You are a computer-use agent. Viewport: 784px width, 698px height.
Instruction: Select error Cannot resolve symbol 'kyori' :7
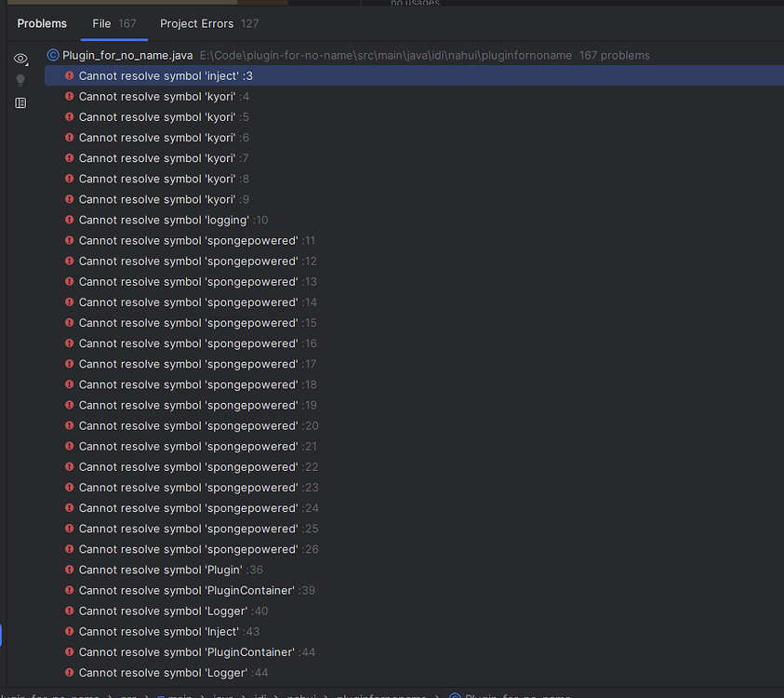[x=415, y=157]
